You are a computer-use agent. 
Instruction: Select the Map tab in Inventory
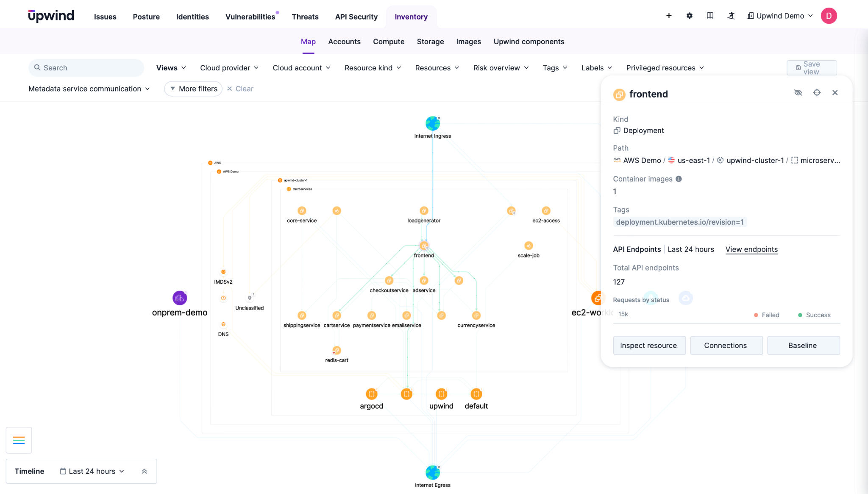click(308, 42)
